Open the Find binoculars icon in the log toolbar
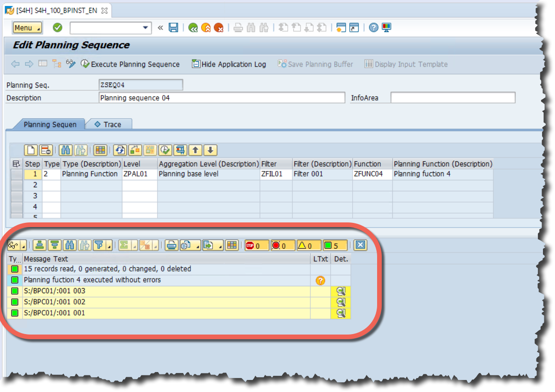Viewport: 555px width, 392px height. (x=70, y=245)
